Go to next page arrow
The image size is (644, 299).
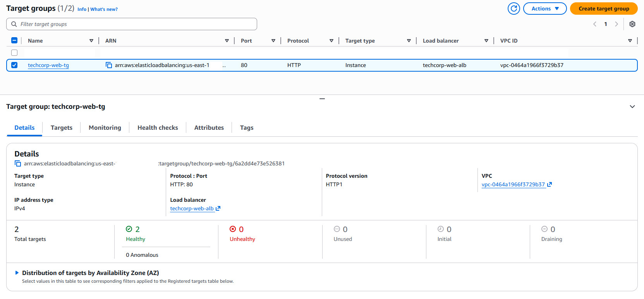(616, 24)
